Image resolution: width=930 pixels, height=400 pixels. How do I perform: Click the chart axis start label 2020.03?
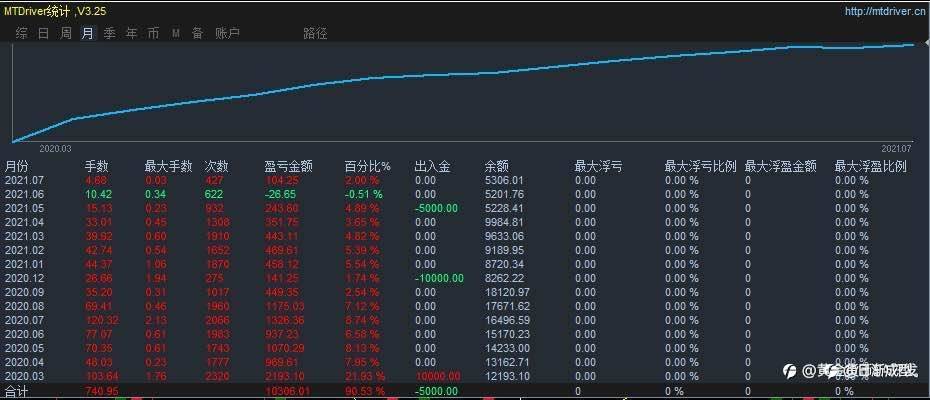(x=55, y=149)
